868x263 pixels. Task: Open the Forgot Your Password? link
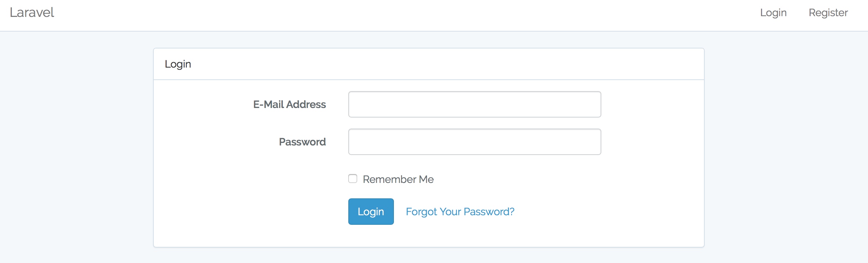tap(460, 212)
